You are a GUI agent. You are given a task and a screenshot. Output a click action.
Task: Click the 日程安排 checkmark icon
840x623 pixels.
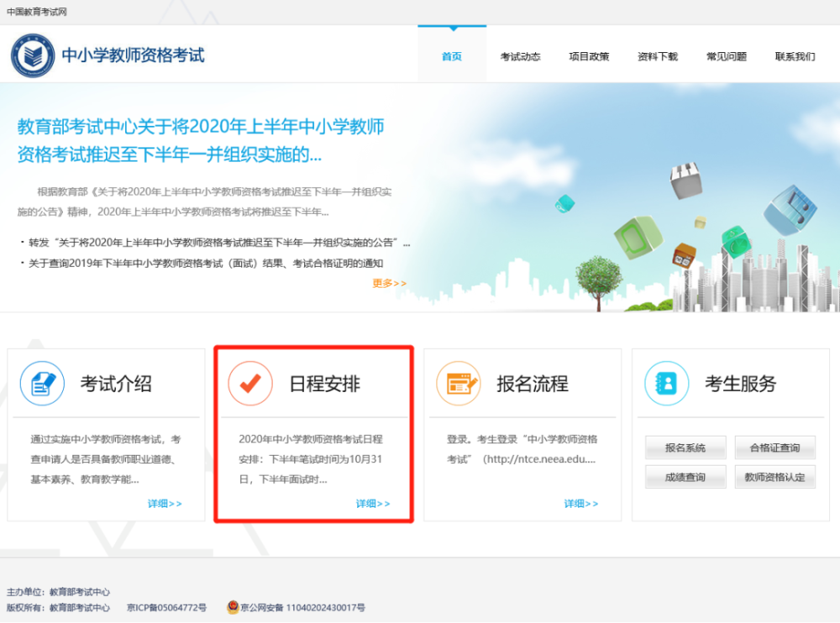[250, 384]
